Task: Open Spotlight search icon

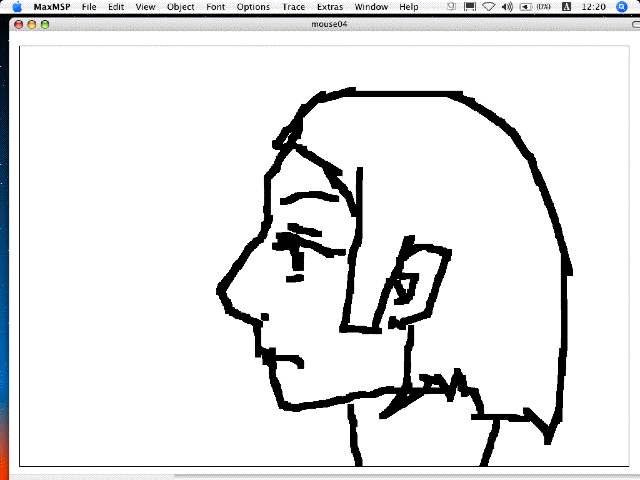Action: pyautogui.click(x=621, y=7)
